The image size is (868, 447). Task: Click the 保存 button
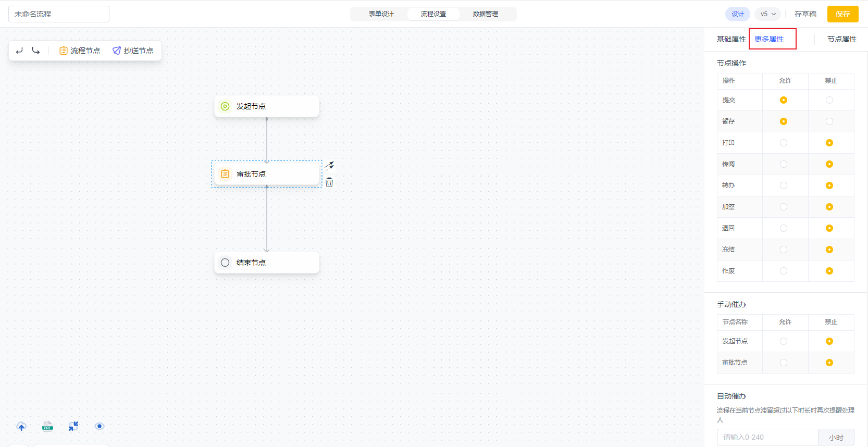click(843, 14)
